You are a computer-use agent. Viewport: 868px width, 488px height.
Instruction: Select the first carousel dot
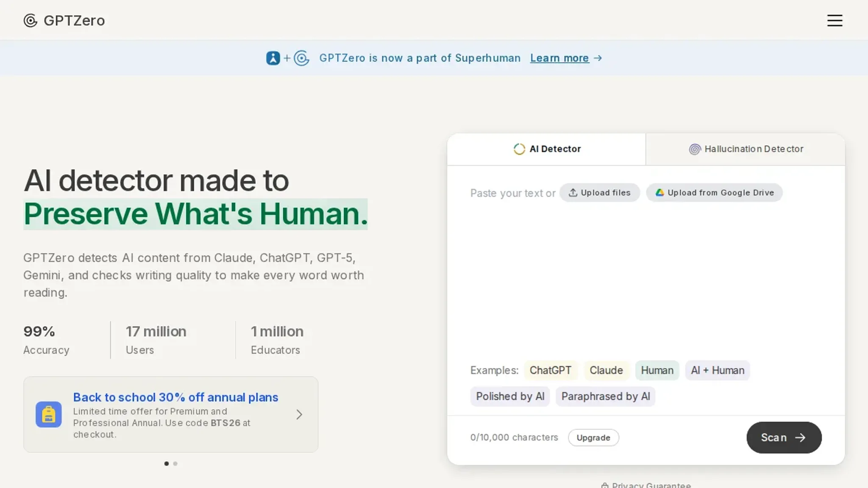pos(167,463)
